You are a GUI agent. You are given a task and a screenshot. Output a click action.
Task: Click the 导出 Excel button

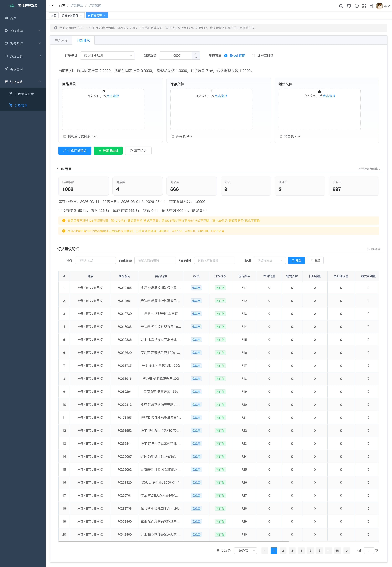coord(108,150)
